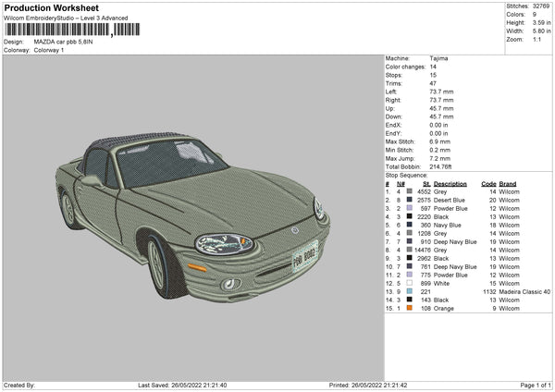Click the Up value 45.7 mm
The image size is (555, 392).
(x=441, y=108)
